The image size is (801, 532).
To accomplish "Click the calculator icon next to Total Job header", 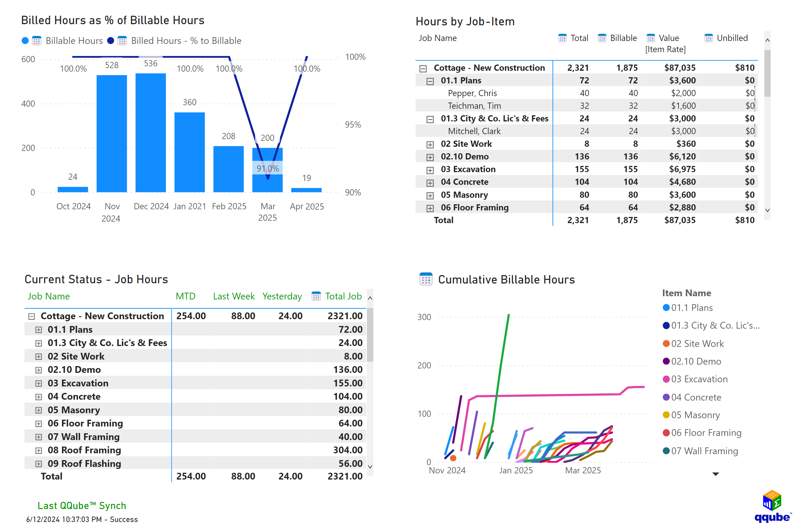I will [316, 296].
